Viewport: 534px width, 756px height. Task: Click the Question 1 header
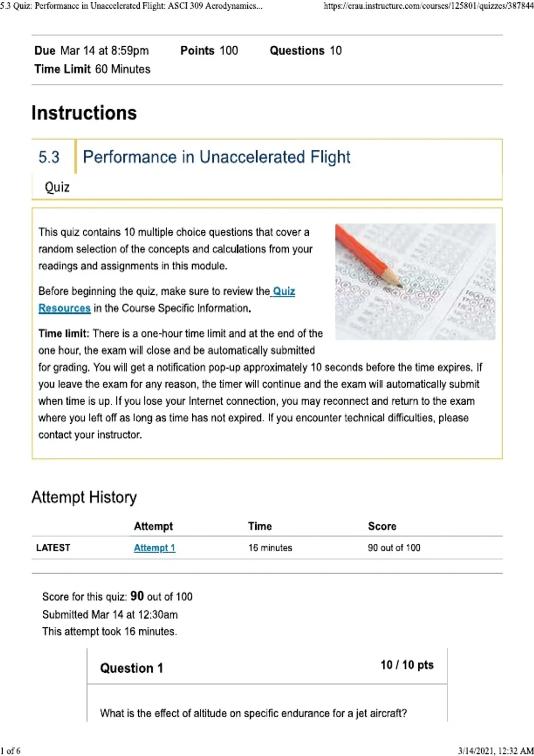(132, 668)
